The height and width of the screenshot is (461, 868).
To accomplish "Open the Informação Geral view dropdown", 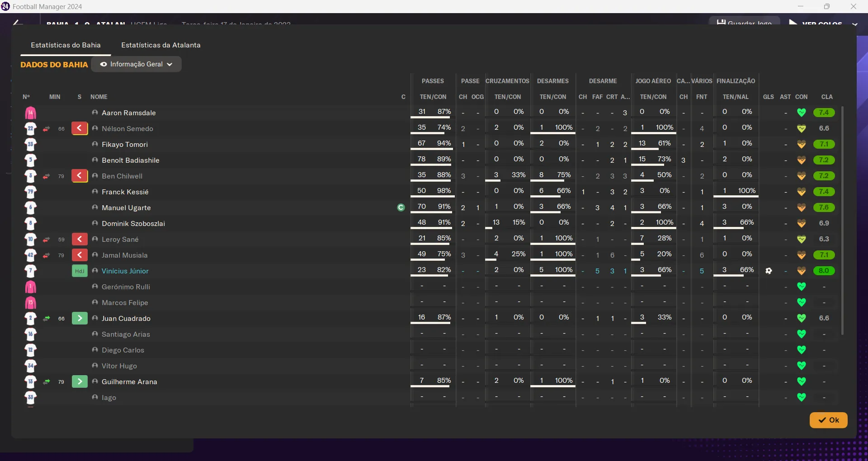I will (137, 64).
